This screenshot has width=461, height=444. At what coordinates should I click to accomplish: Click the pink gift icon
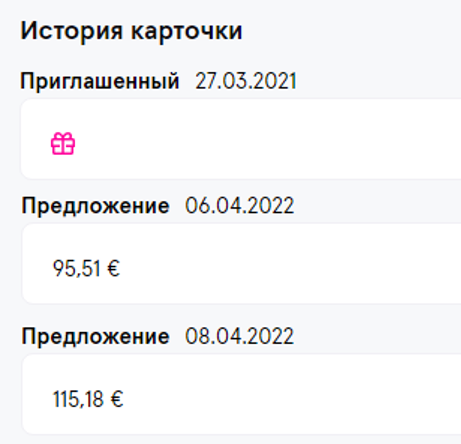click(x=63, y=143)
